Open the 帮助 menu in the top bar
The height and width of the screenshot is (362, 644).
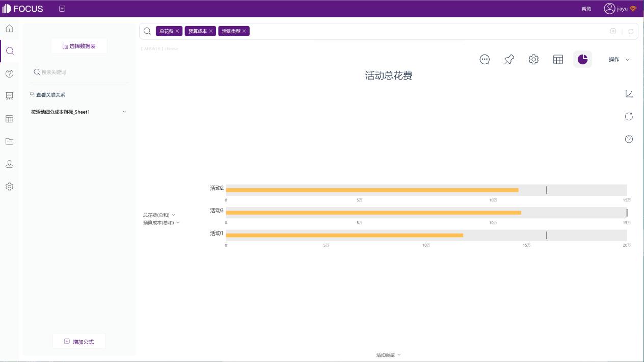tap(586, 9)
